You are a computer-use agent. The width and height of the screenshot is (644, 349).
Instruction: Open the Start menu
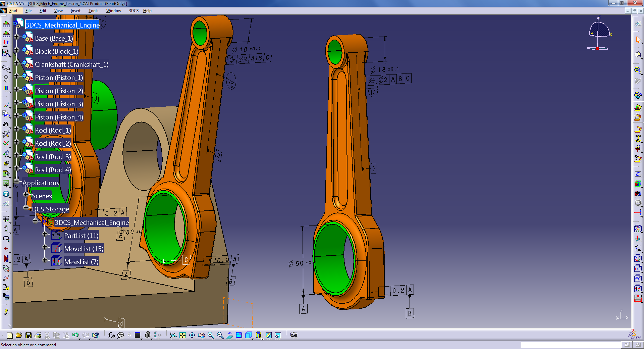point(13,11)
